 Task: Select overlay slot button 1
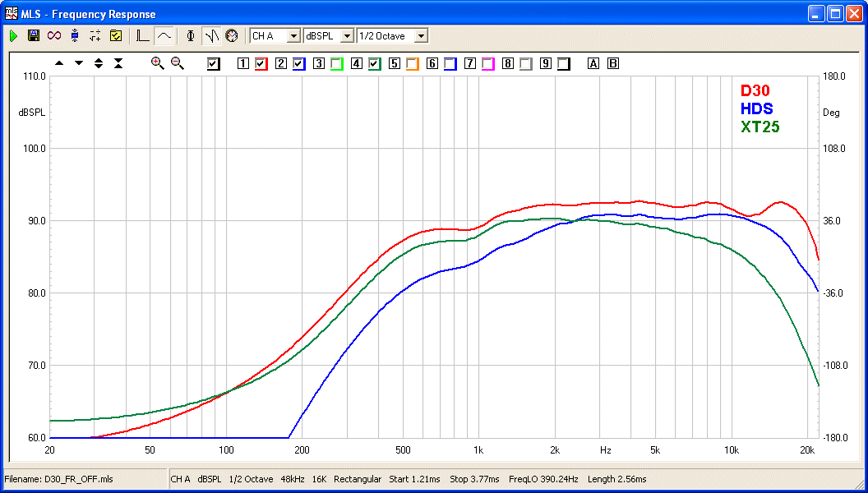[243, 63]
